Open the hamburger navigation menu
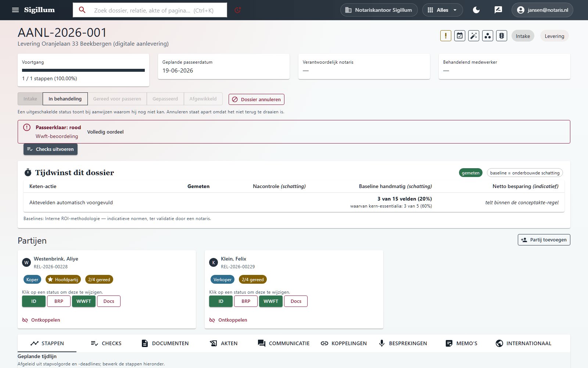Screen dimensions: 588x368 (x=15, y=10)
